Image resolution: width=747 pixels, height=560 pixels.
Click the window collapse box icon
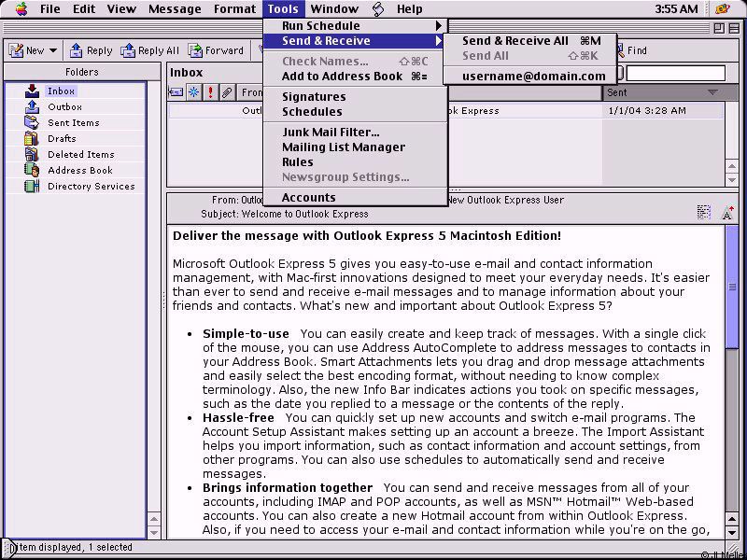click(x=734, y=29)
